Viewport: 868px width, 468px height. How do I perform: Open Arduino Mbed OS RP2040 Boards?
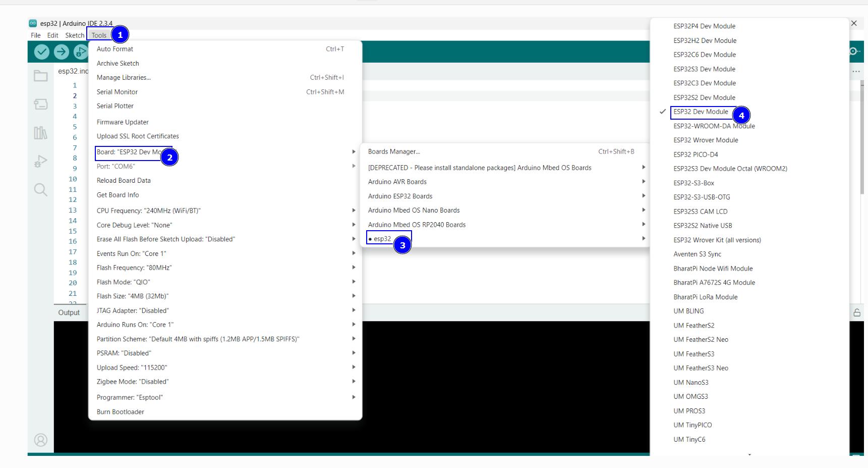click(504, 225)
